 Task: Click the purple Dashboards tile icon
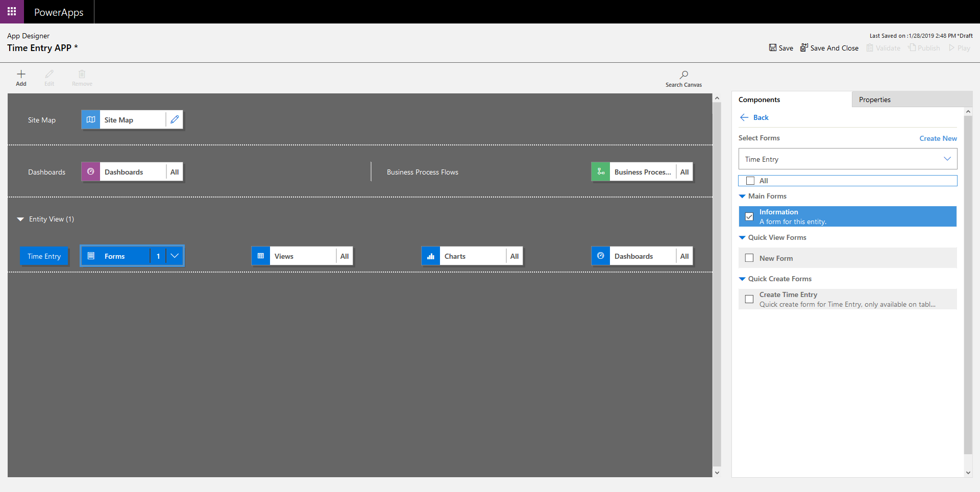coord(91,172)
